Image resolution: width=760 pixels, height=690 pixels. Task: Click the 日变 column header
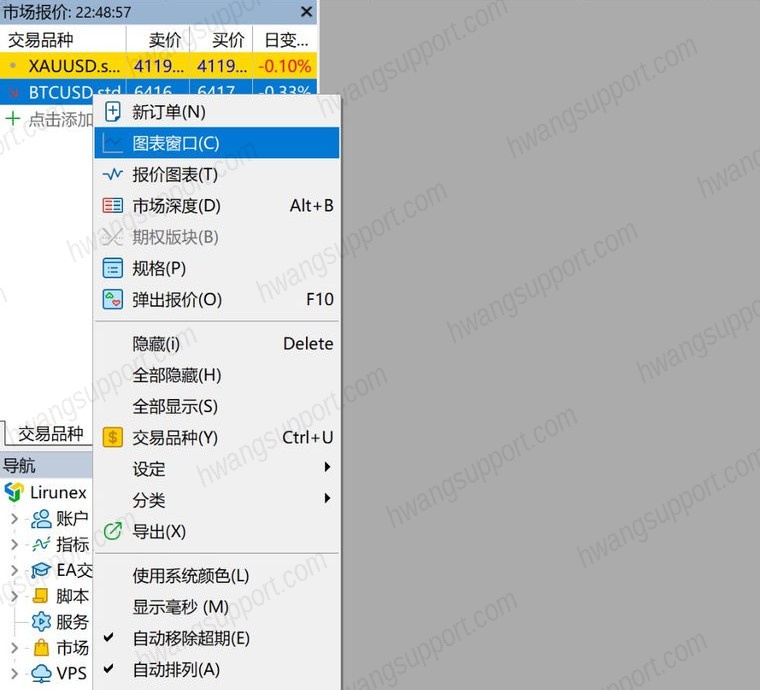[285, 40]
